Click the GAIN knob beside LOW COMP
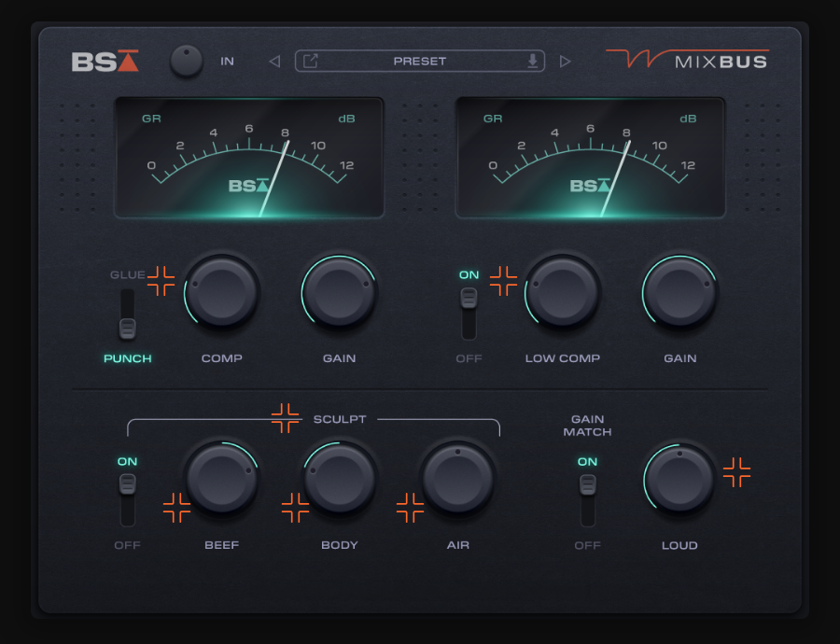840x644 pixels. tap(679, 292)
